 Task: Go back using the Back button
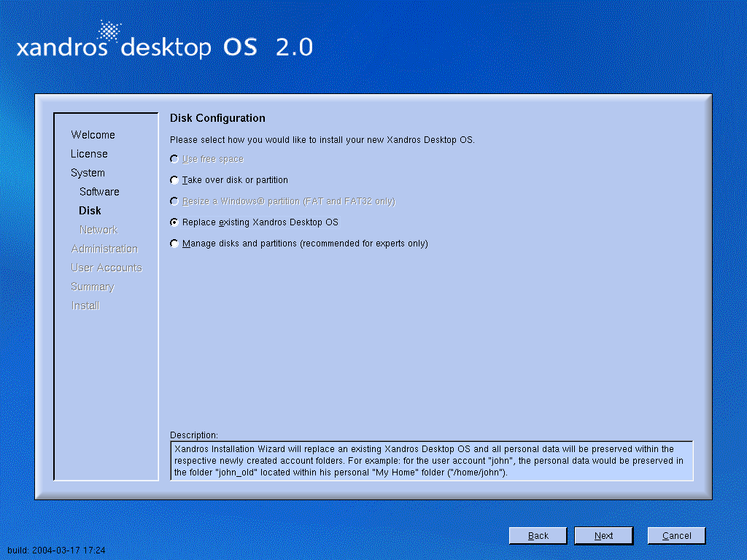(538, 536)
